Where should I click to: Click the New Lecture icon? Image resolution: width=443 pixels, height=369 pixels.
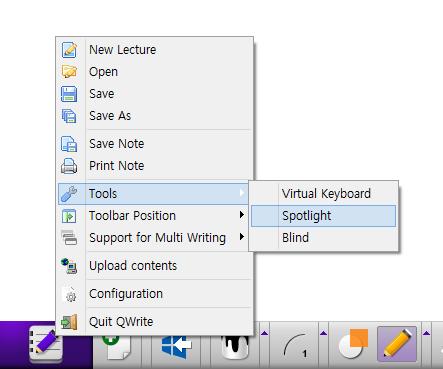pos(69,50)
